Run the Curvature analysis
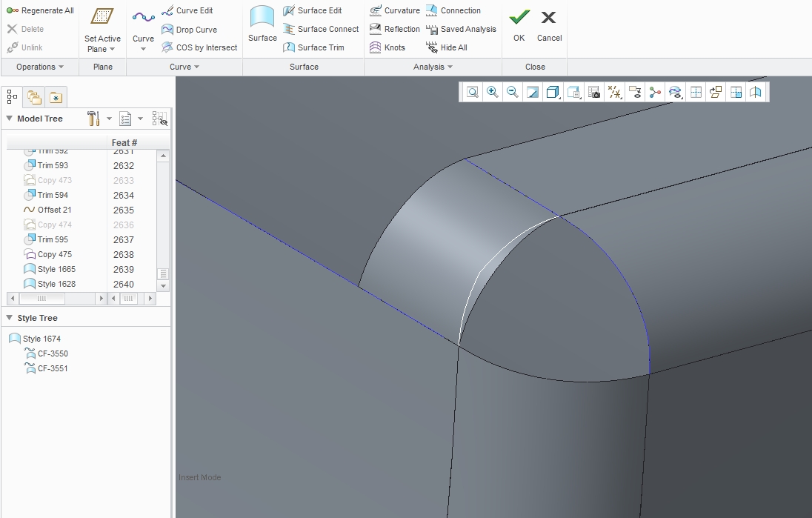The image size is (812, 518). pyautogui.click(x=395, y=10)
